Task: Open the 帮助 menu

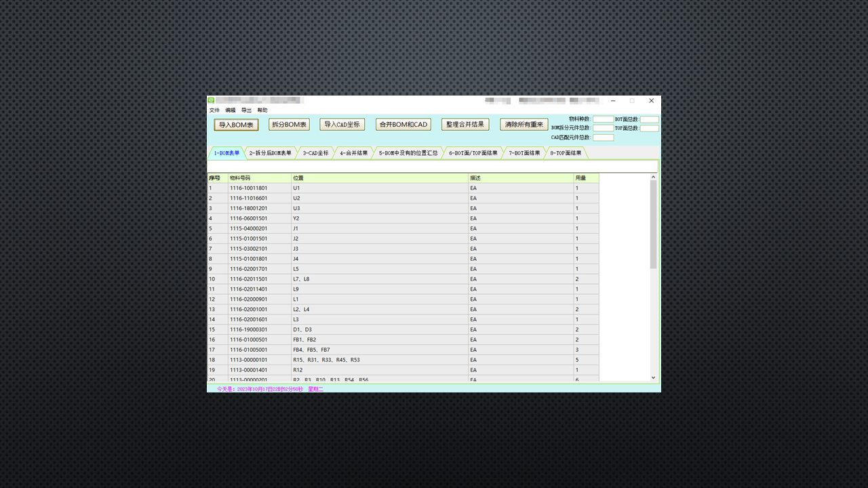Action: tap(262, 110)
